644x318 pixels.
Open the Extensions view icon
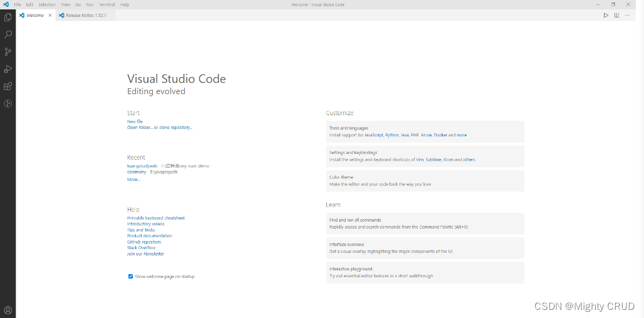pos(8,86)
